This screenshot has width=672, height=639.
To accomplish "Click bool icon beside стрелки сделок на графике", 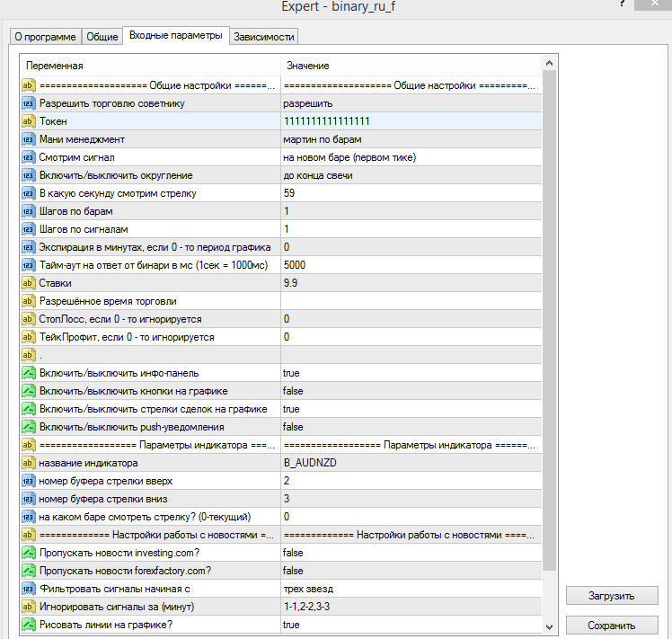I will point(28,409).
